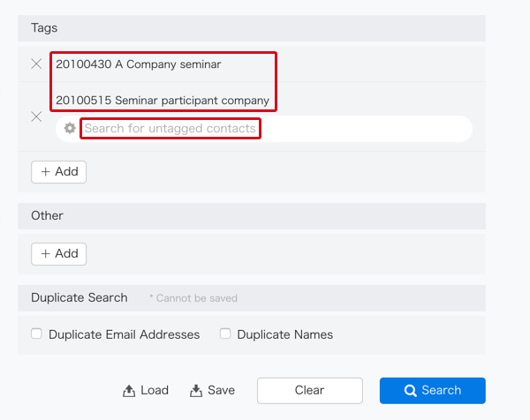
Task: Save current search conditions
Action: tap(212, 391)
